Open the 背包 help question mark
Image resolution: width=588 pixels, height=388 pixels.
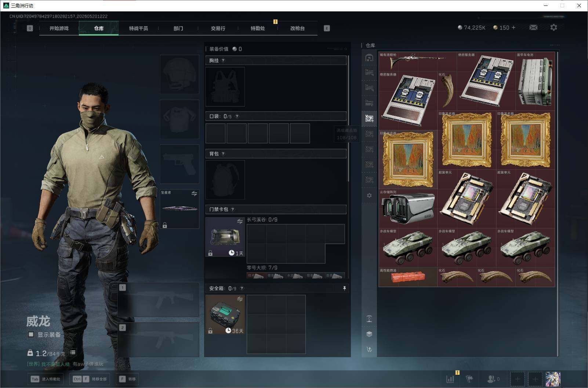pos(223,154)
